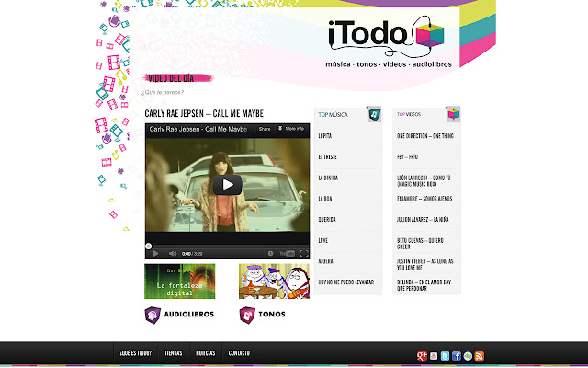Open ¿Qué es iTodo? footer menu
This screenshot has height=368, width=588.
click(x=136, y=353)
